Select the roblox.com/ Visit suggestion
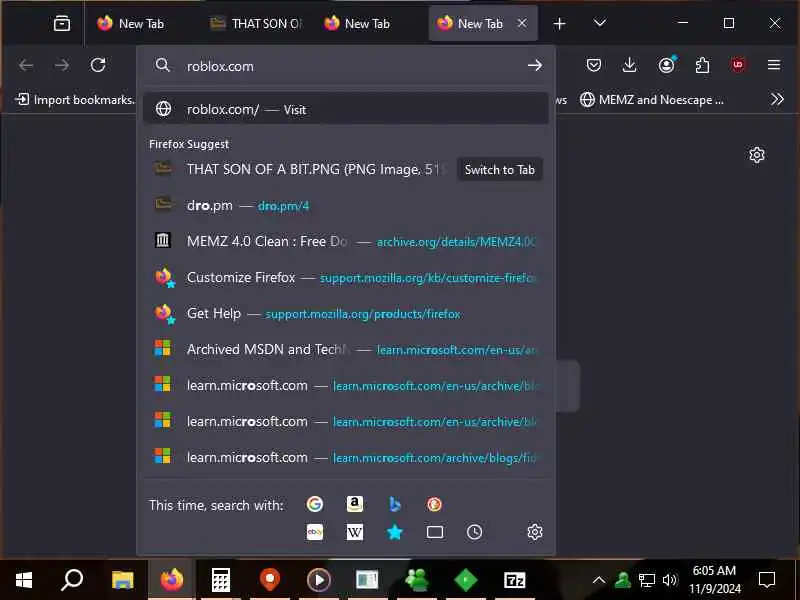The height and width of the screenshot is (600, 800). pyautogui.click(x=346, y=109)
